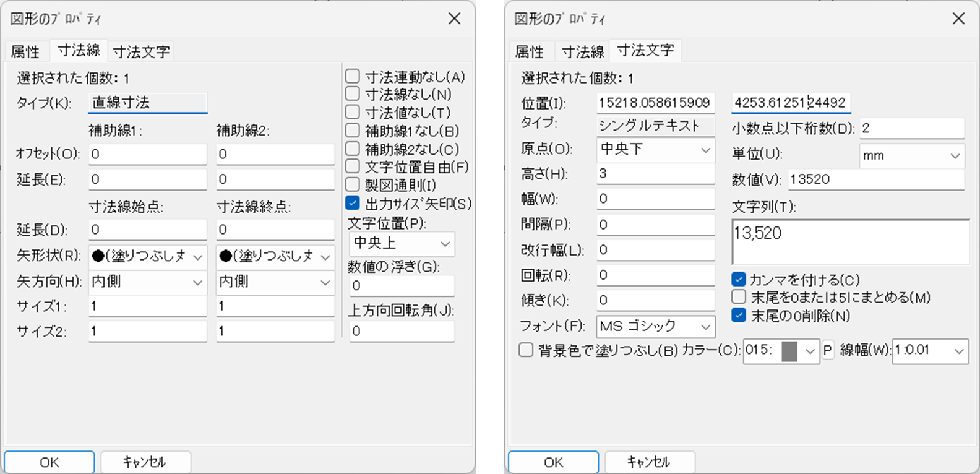Toggle カンマを付ける(C) checkbox
980x474 pixels.
(738, 279)
